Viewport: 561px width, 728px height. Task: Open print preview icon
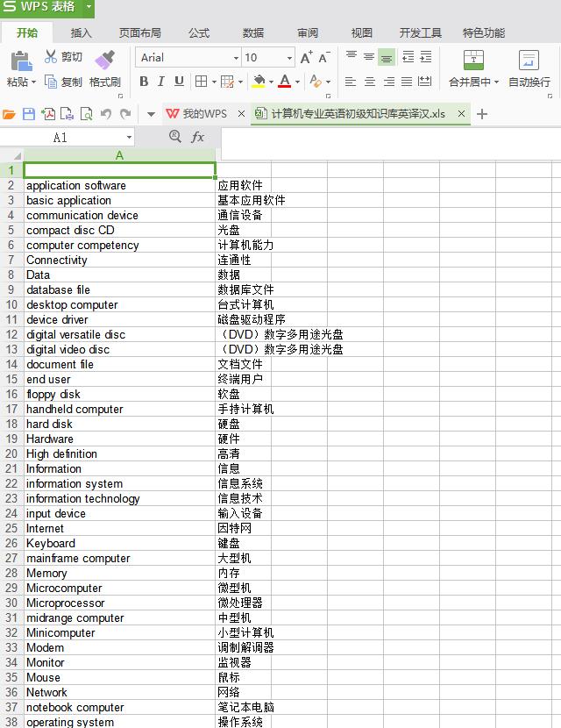click(x=86, y=114)
